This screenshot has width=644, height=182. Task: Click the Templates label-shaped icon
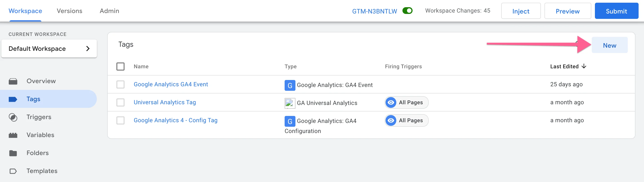[13, 171]
